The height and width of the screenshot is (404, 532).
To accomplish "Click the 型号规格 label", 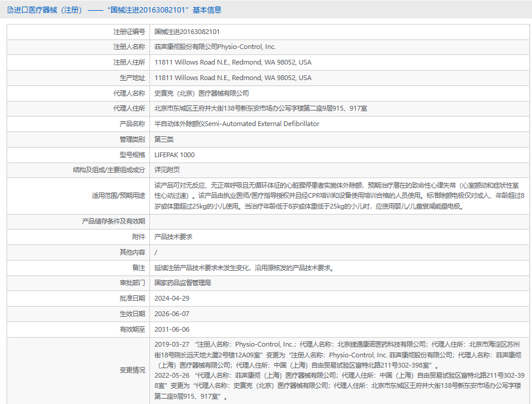I will tap(132, 155).
